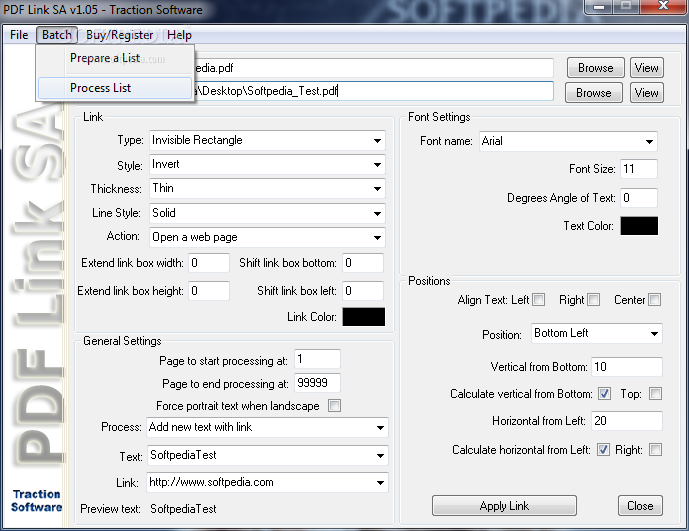The width and height of the screenshot is (689, 531).
Task: Click the Traction Software logo
Action: pyautogui.click(x=36, y=501)
